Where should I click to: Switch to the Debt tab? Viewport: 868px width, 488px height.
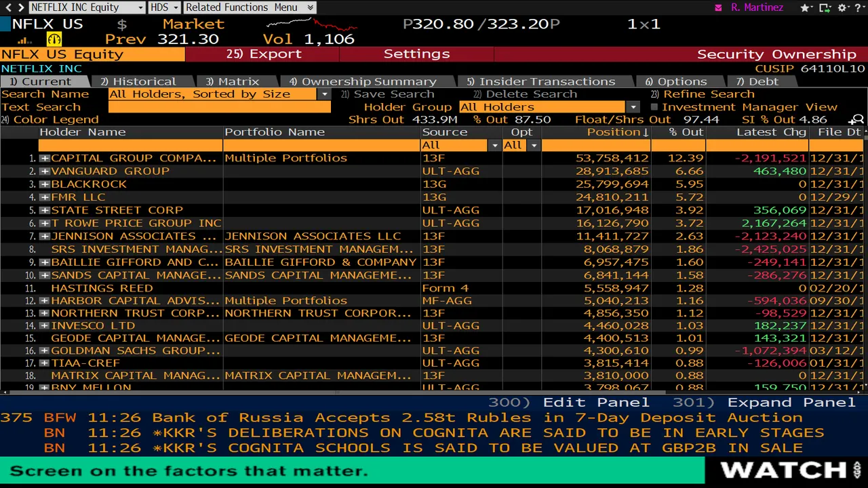pyautogui.click(x=759, y=81)
